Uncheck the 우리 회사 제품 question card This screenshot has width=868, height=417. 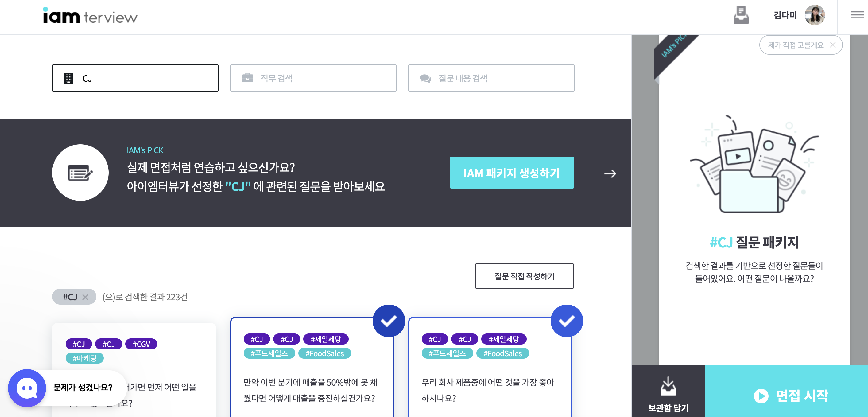click(x=566, y=321)
